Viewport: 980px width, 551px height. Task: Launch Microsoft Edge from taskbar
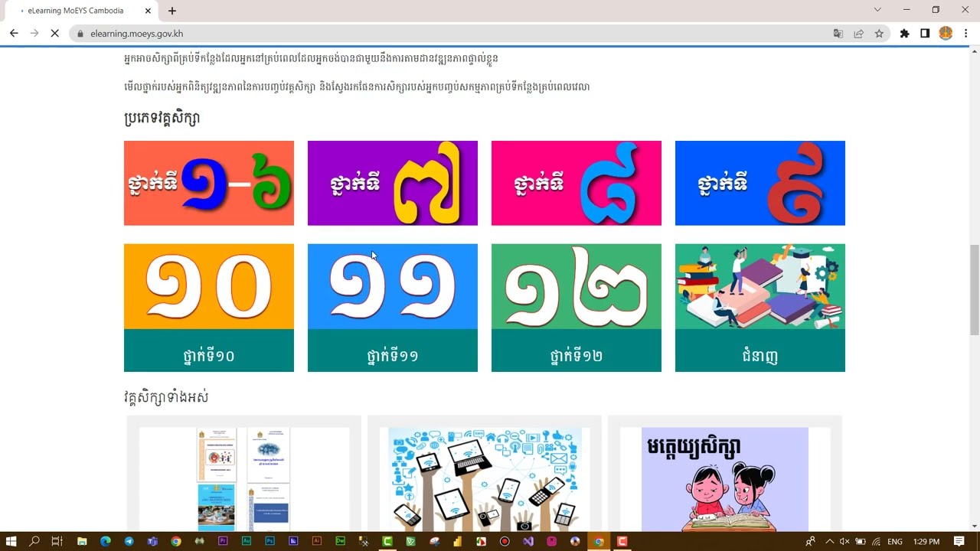point(106,541)
